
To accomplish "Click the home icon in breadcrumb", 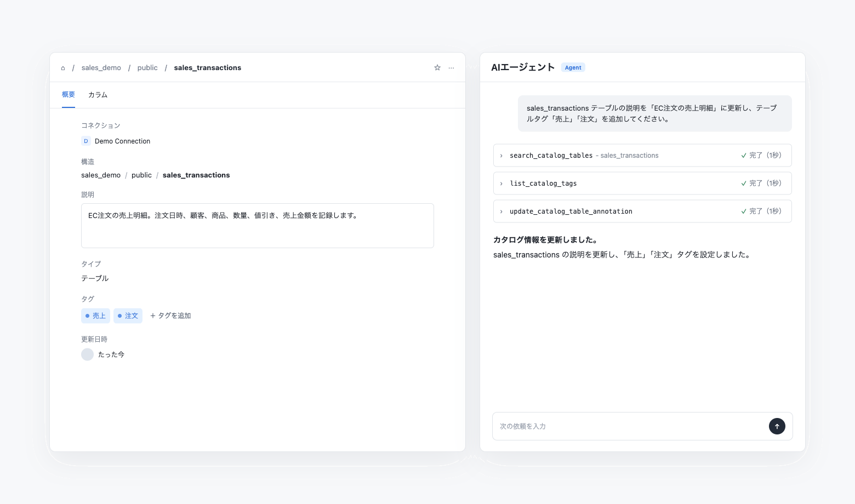I will (x=63, y=68).
